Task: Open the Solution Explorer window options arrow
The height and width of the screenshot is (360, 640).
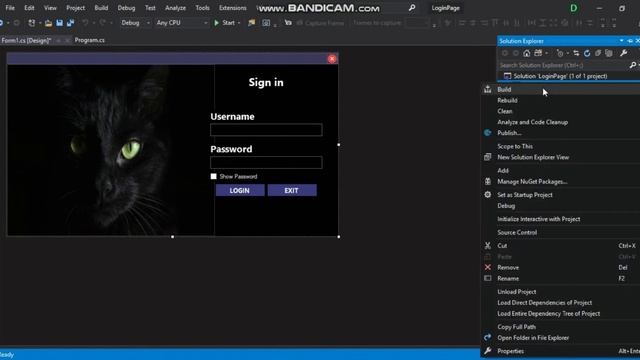Action: pyautogui.click(x=621, y=41)
